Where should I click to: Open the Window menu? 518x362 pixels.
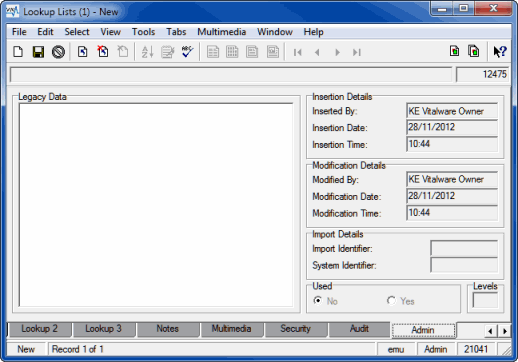tap(275, 32)
